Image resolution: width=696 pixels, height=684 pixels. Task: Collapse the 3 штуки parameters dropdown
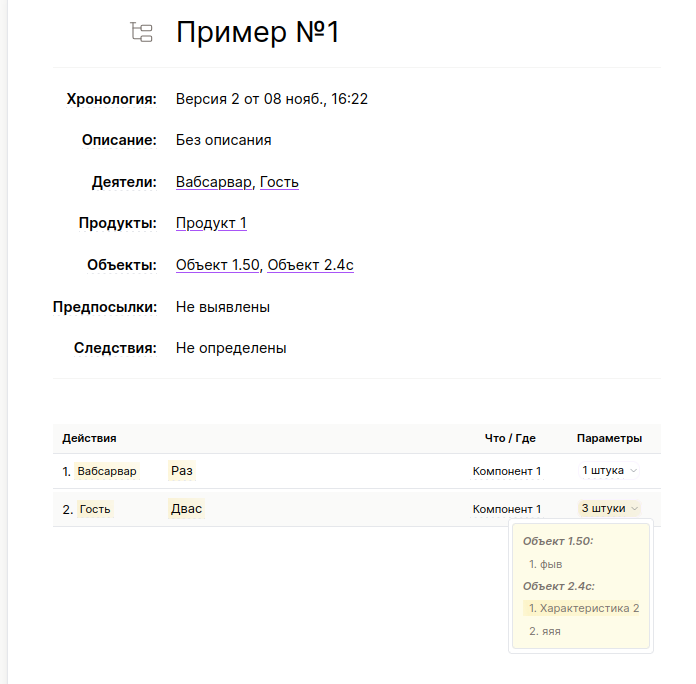[609, 508]
